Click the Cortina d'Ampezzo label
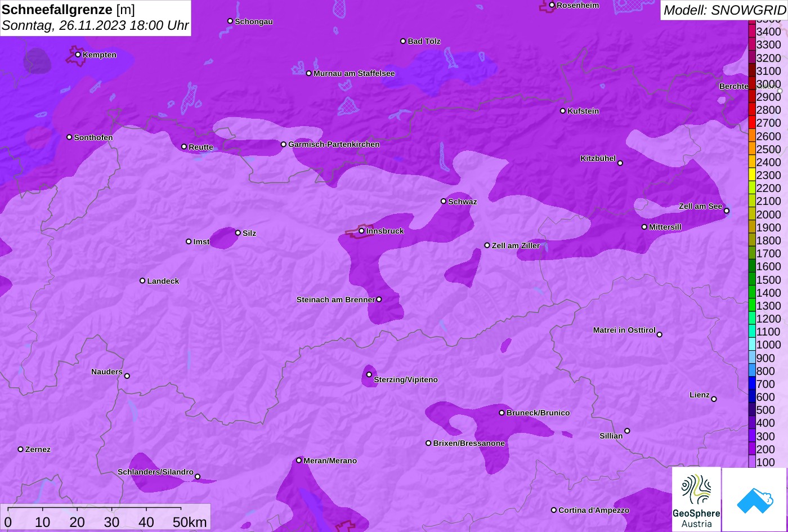The width and height of the screenshot is (788, 532). pos(594,510)
